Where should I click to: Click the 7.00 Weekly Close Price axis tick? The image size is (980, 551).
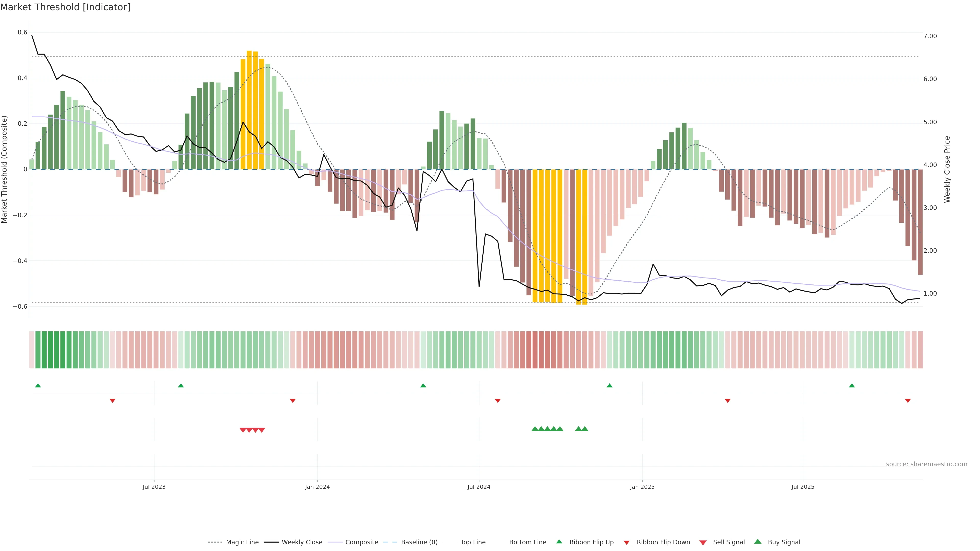point(930,36)
